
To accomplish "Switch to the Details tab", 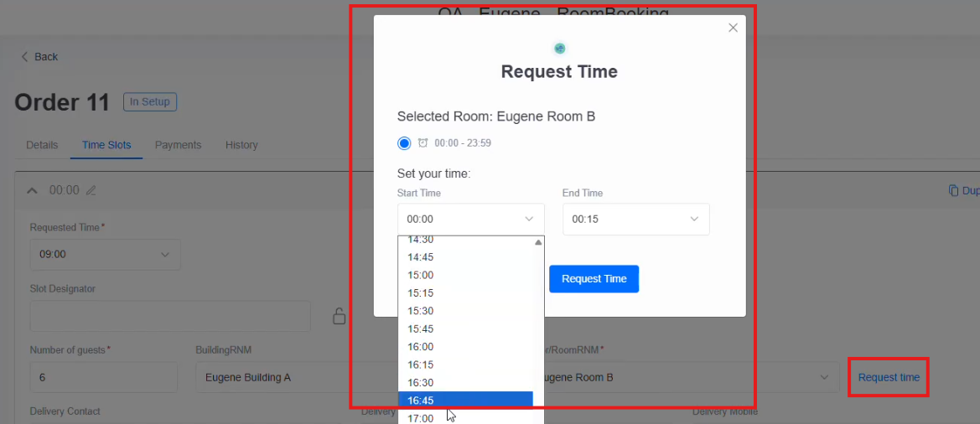I will (42, 145).
